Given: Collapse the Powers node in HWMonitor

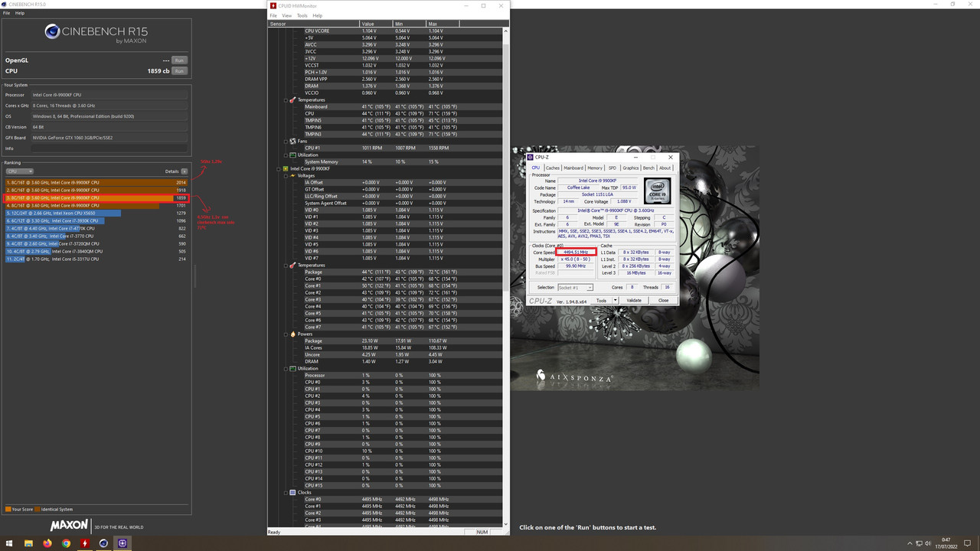Looking at the screenshot, I should click(x=286, y=334).
